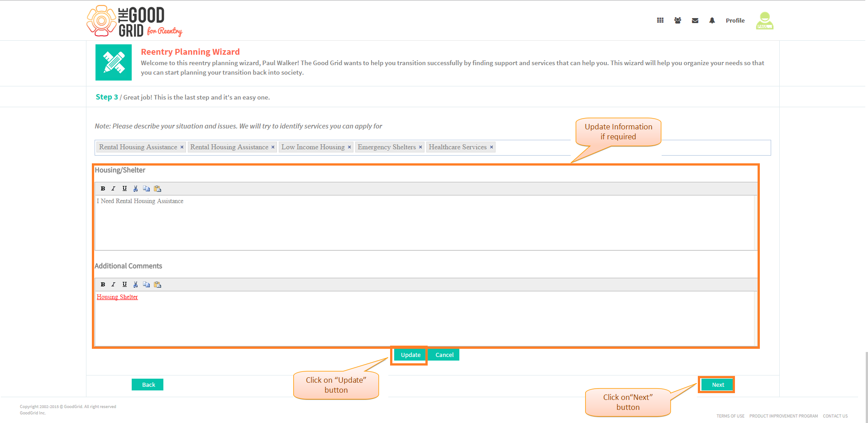Viewport: 868px width, 423px height.
Task: Click Cut icon in Housing/Shelter editor
Action: [135, 189]
